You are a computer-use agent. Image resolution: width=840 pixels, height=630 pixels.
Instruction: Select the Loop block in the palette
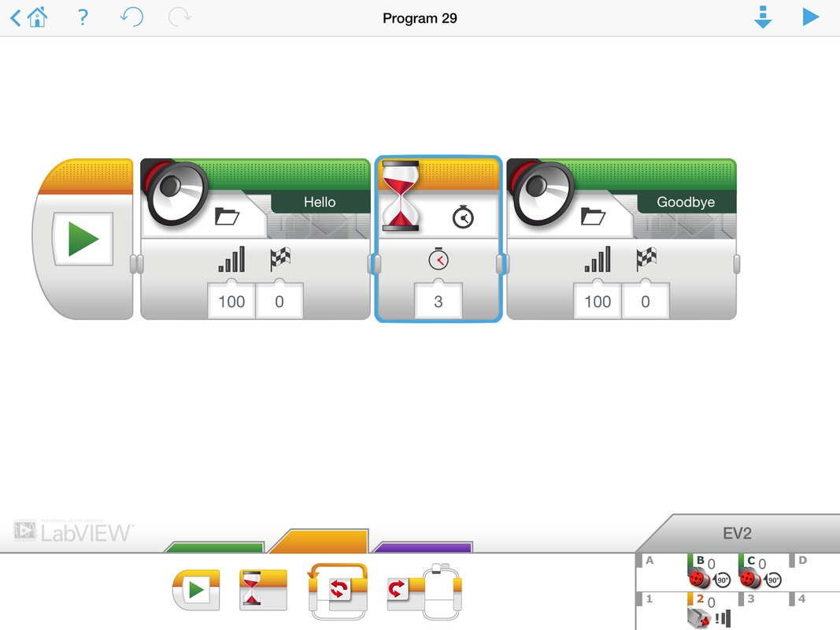339,591
